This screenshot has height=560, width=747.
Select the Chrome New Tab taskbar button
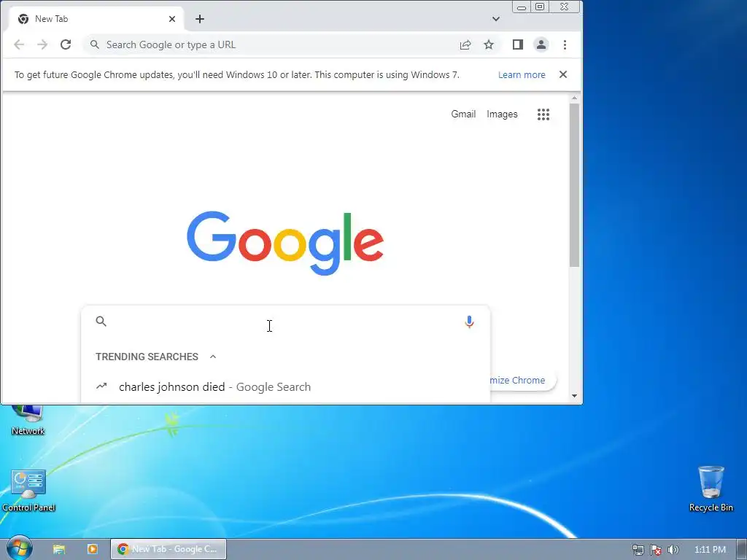(x=169, y=549)
